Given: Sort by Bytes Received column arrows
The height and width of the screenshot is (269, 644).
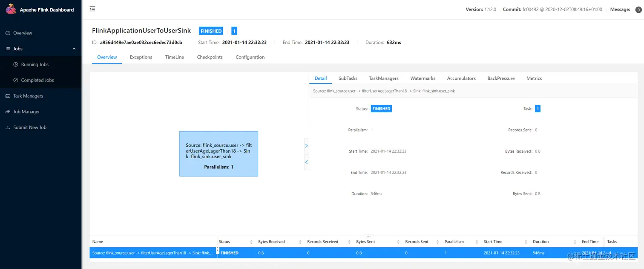Looking at the screenshot, I should pyautogui.click(x=300, y=242).
